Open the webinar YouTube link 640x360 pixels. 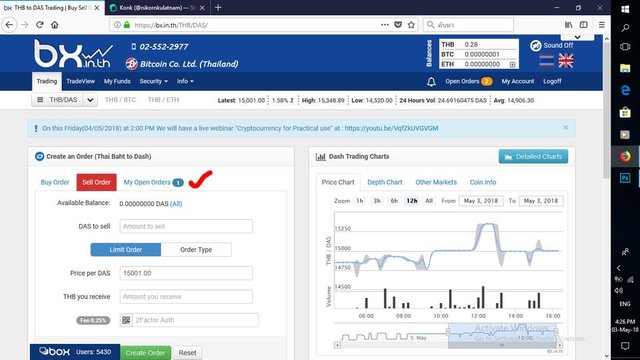391,128
